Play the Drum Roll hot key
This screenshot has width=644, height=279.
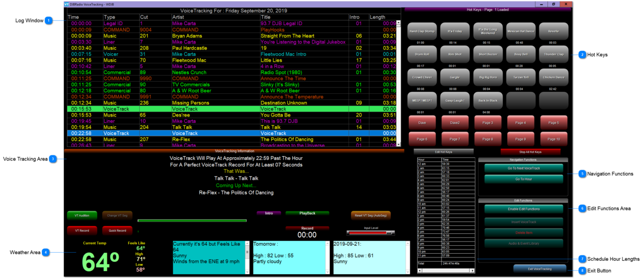click(422, 54)
